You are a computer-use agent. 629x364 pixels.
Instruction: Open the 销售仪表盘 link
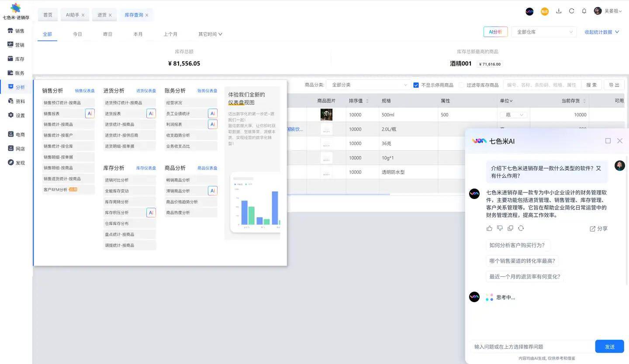85,91
